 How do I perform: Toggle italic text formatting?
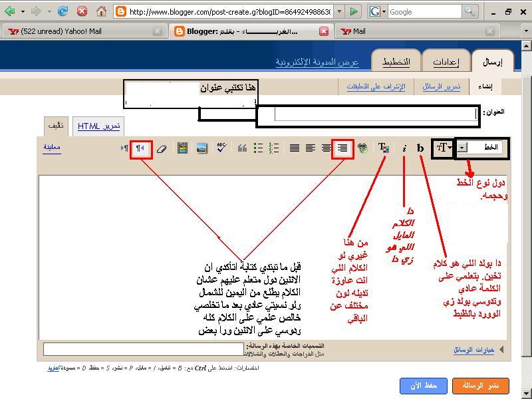click(x=404, y=148)
